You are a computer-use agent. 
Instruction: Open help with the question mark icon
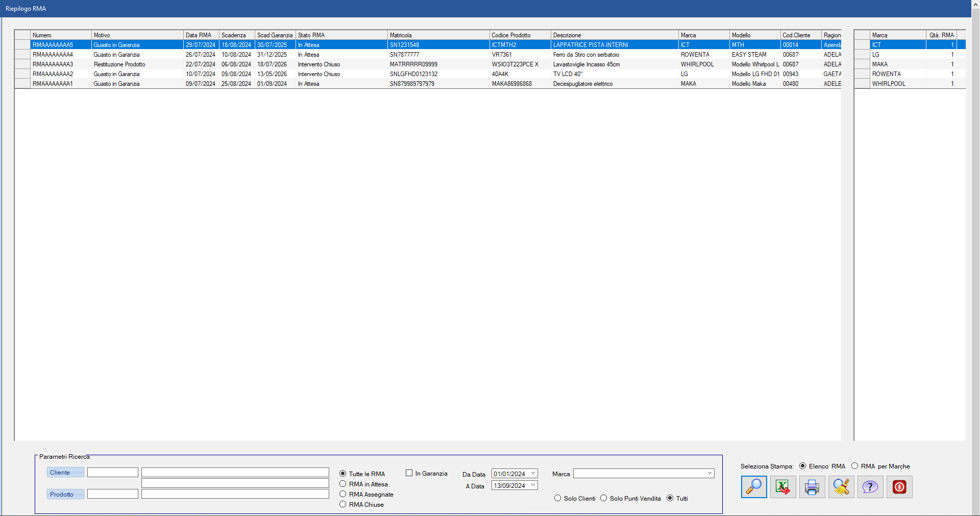tap(870, 487)
